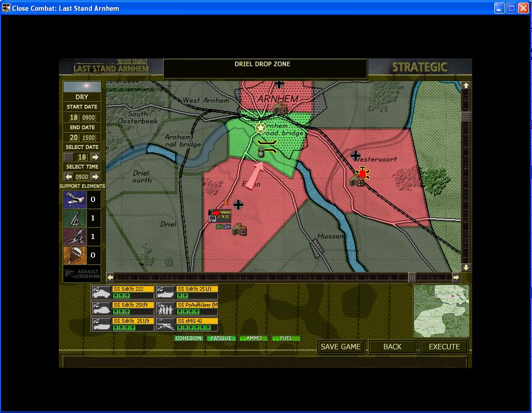Click the weather sky image above DRY
532x413 pixels.
click(x=82, y=87)
